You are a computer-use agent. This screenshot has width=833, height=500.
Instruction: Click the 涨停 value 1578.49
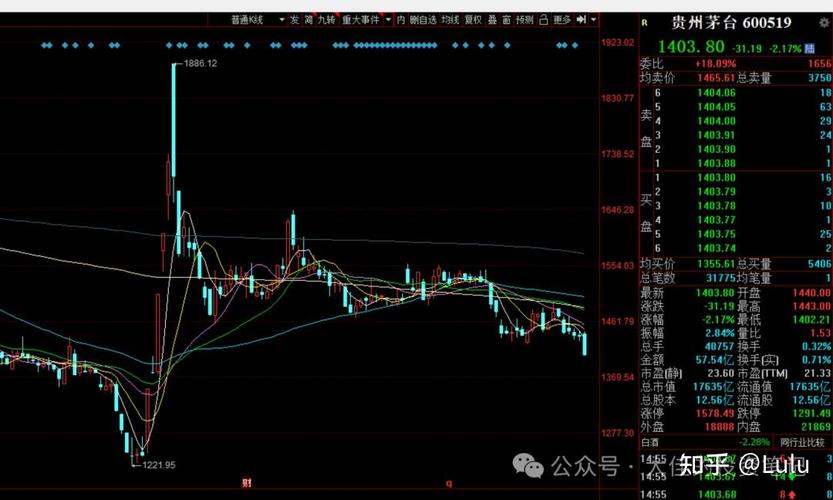[715, 413]
